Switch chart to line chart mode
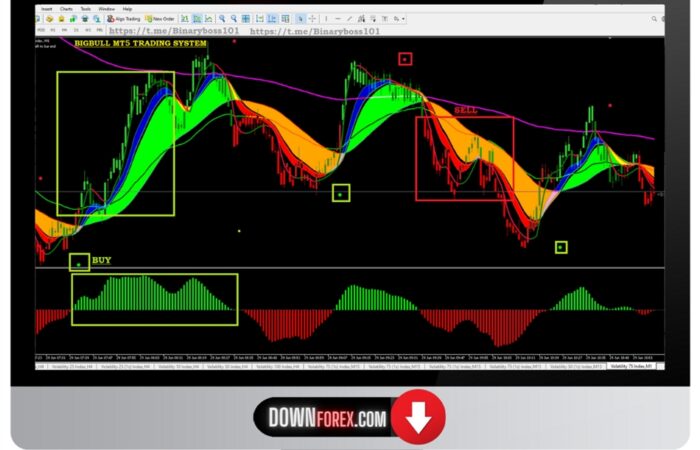The width and height of the screenshot is (700, 450). tap(208, 19)
